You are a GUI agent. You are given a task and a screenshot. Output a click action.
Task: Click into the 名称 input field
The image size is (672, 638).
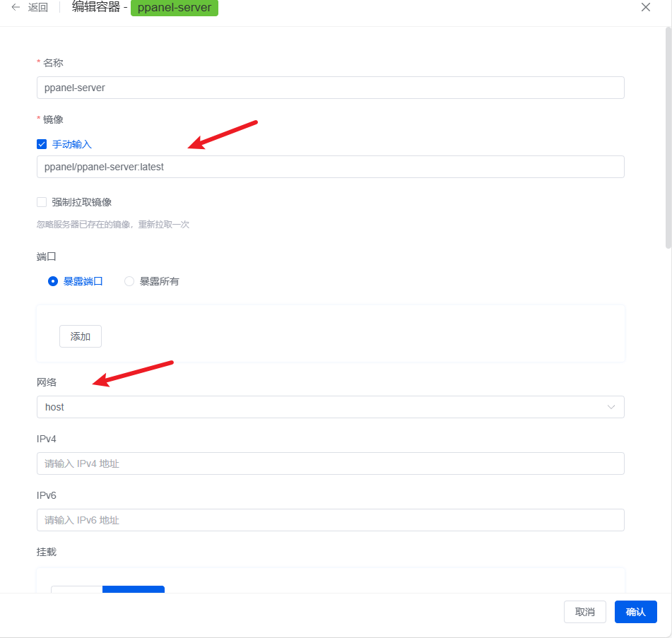330,88
